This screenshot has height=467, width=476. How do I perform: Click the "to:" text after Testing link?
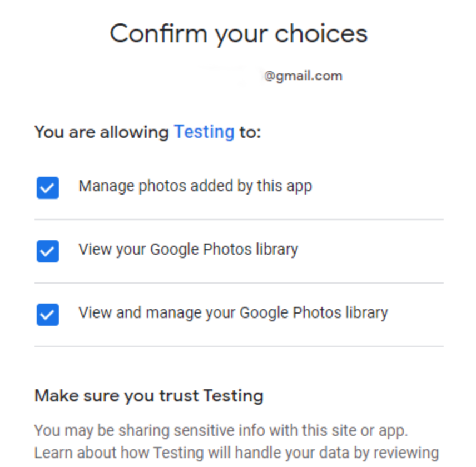(250, 132)
